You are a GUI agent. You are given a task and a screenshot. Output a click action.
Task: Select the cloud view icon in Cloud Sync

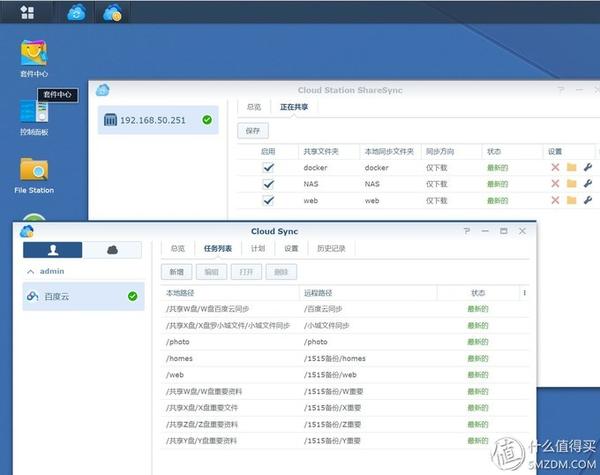click(112, 250)
